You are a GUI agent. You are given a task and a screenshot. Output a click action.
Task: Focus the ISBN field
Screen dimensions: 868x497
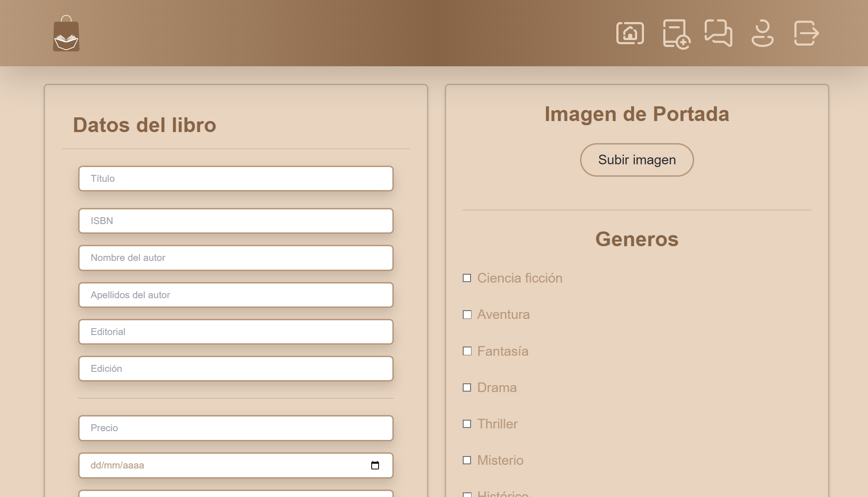tap(236, 221)
